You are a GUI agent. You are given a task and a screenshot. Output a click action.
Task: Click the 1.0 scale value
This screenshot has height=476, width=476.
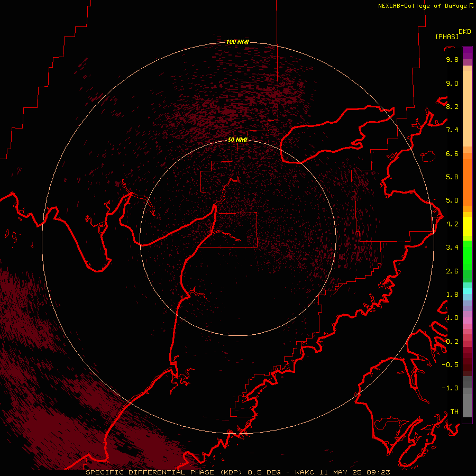452,318
